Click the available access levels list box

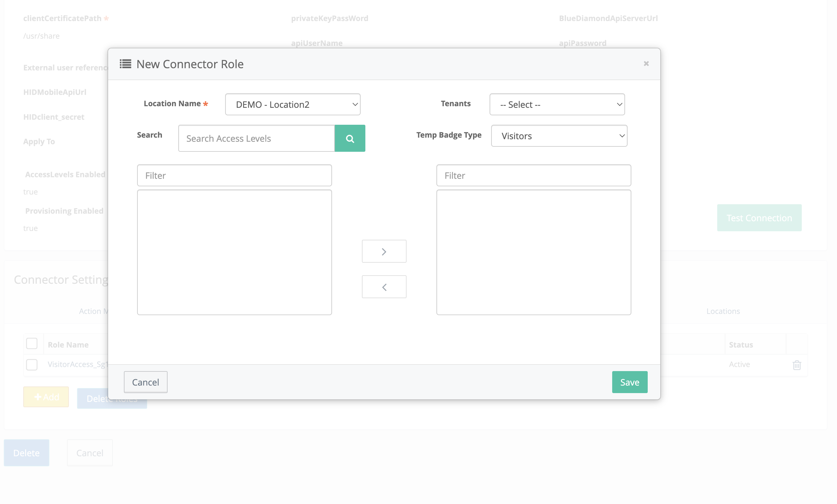pyautogui.click(x=234, y=252)
